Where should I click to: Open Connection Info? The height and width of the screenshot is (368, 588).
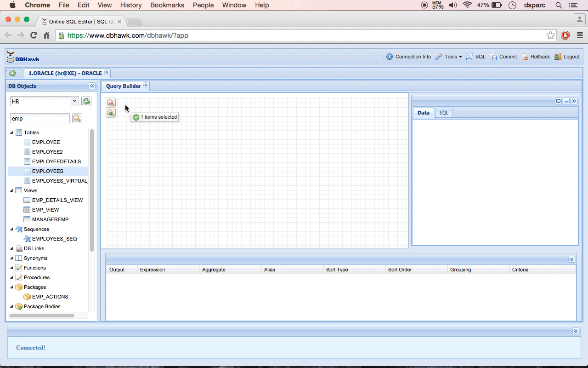tap(408, 57)
